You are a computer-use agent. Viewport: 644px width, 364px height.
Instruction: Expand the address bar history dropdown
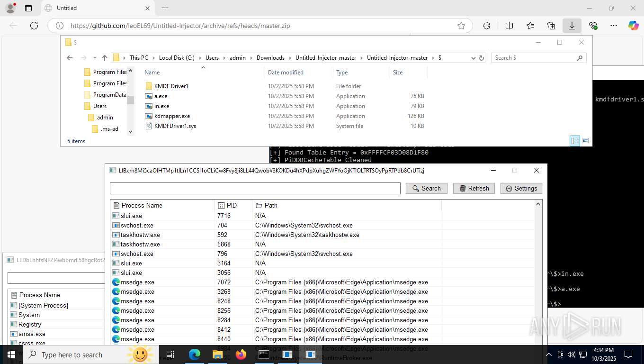point(473,58)
